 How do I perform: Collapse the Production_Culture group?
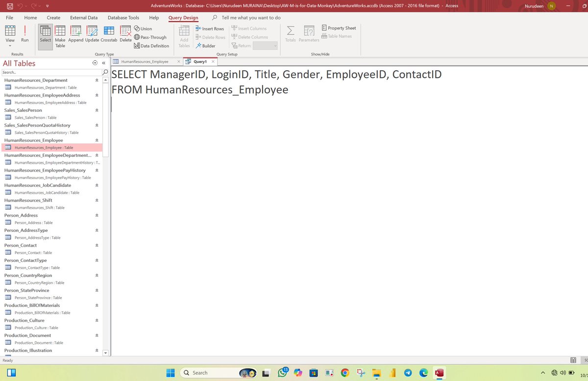(x=97, y=321)
